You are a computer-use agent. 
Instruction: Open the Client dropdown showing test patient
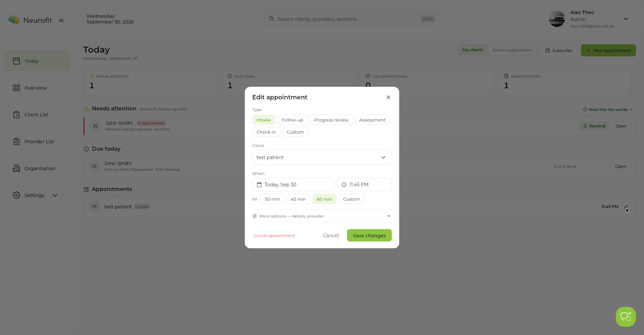[322, 157]
